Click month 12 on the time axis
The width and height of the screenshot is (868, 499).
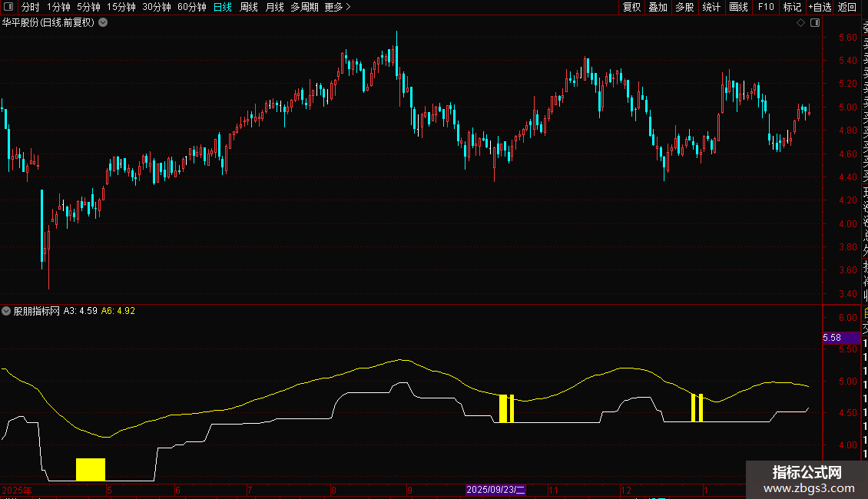[x=626, y=490]
